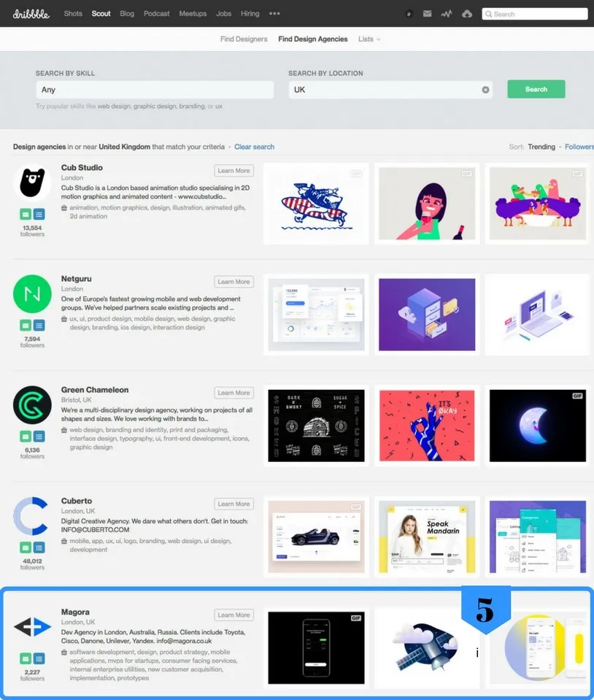
Task: Click Magora arrows logo avatar
Action: click(32, 627)
